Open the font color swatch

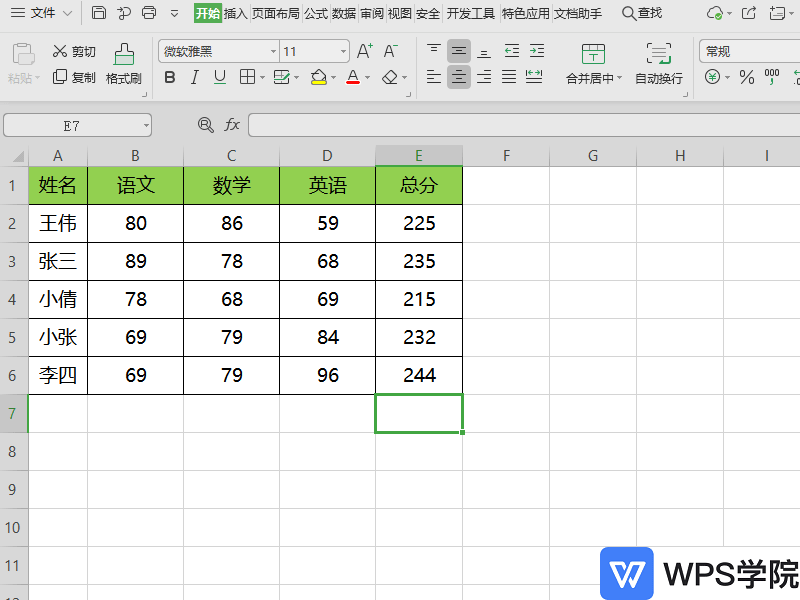[x=352, y=77]
